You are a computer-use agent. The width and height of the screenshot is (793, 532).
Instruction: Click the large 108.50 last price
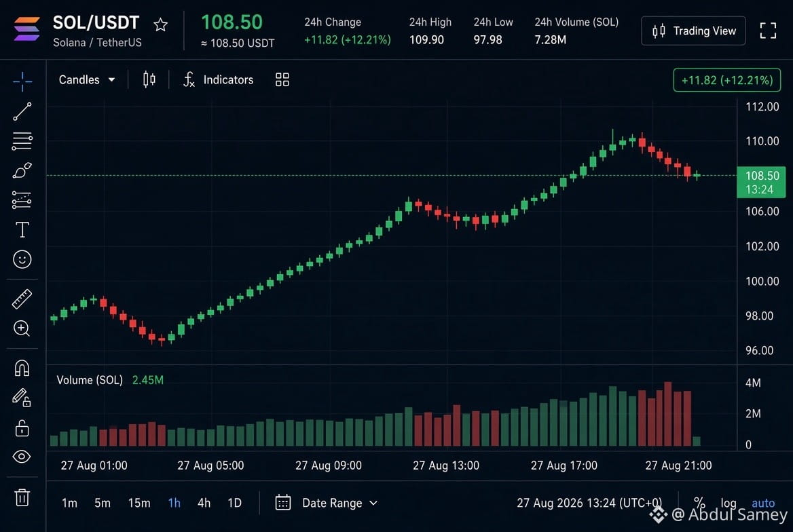click(232, 22)
